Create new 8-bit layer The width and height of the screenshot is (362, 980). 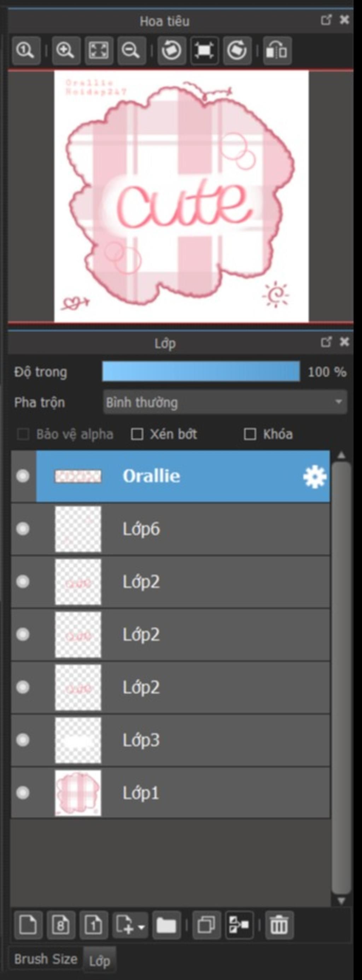click(x=61, y=924)
